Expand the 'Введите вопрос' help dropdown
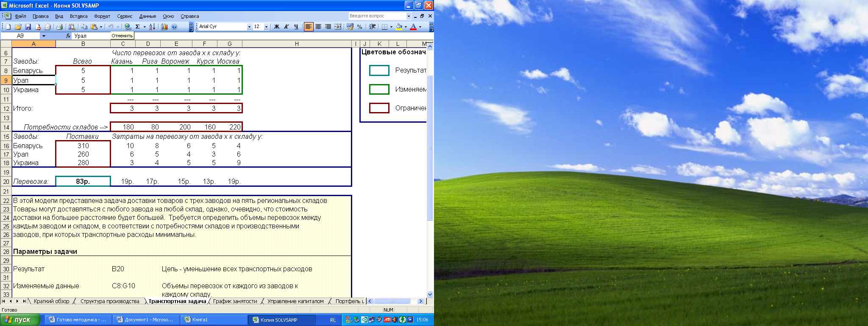Screen dimensions: 868x326 tap(409, 16)
